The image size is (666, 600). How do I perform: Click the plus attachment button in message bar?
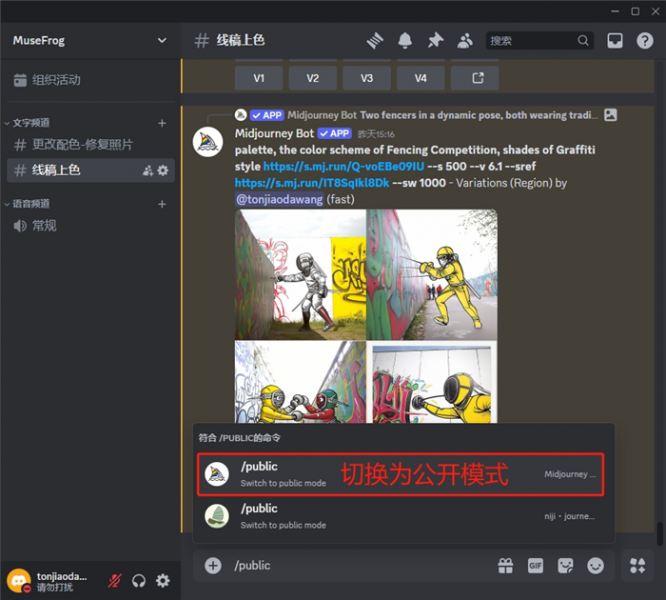213,566
